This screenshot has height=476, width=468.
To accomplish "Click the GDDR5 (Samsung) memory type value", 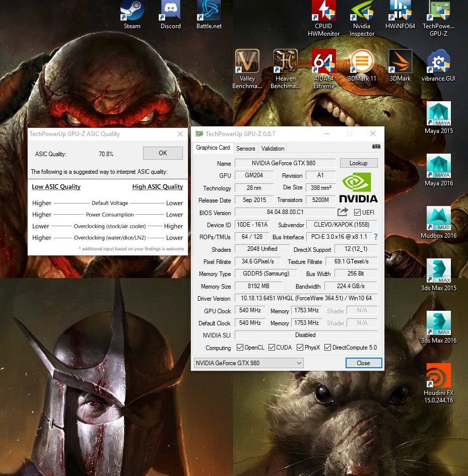I will (x=266, y=274).
